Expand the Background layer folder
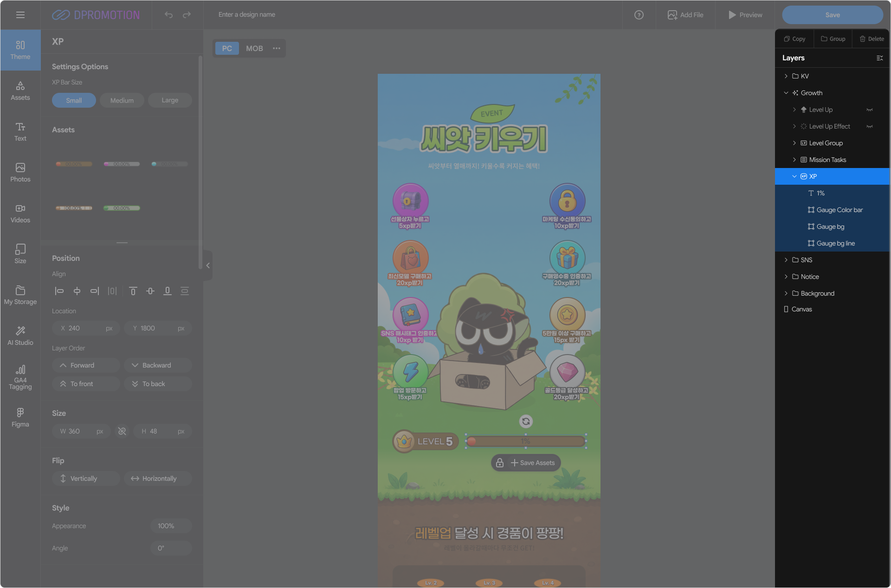The width and height of the screenshot is (891, 588). (786, 293)
